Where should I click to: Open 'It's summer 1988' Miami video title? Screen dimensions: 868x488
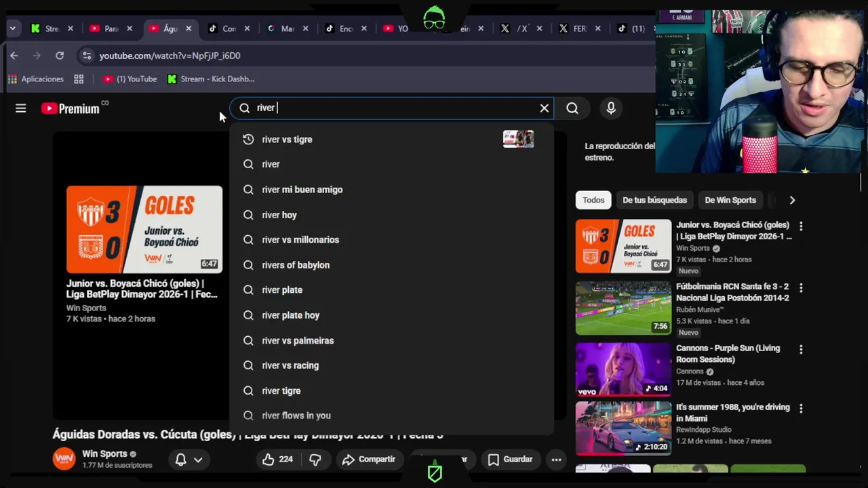click(x=733, y=413)
